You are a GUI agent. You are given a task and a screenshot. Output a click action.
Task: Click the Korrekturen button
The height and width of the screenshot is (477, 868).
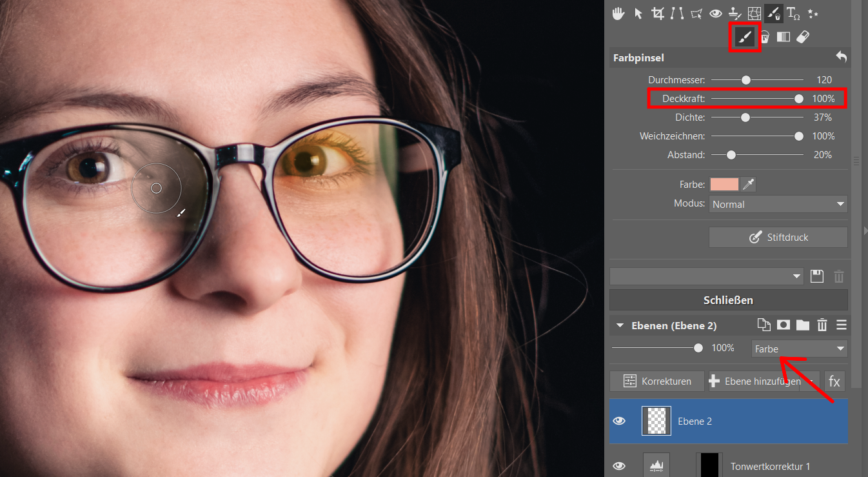pos(657,381)
